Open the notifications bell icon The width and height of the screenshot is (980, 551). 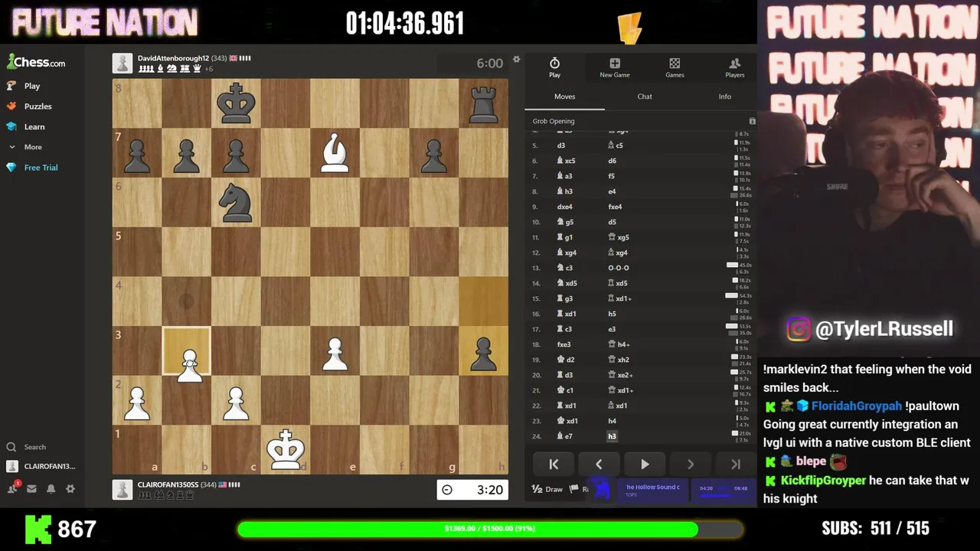click(x=51, y=488)
